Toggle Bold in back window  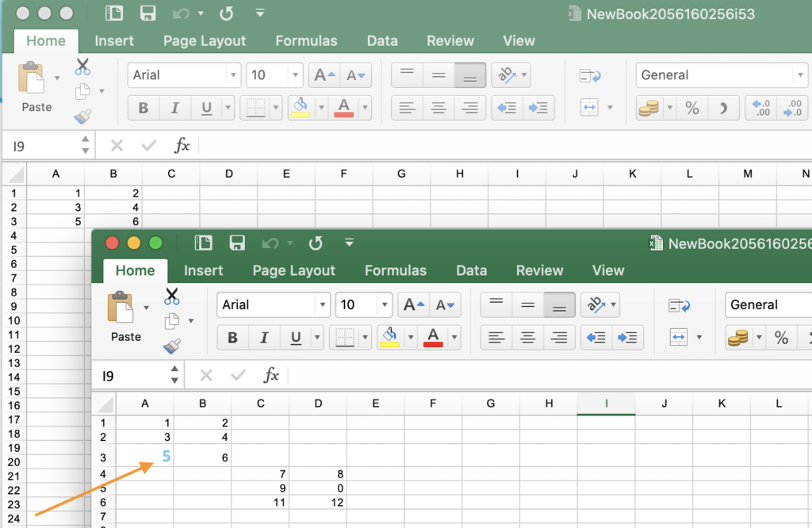pyautogui.click(x=144, y=108)
